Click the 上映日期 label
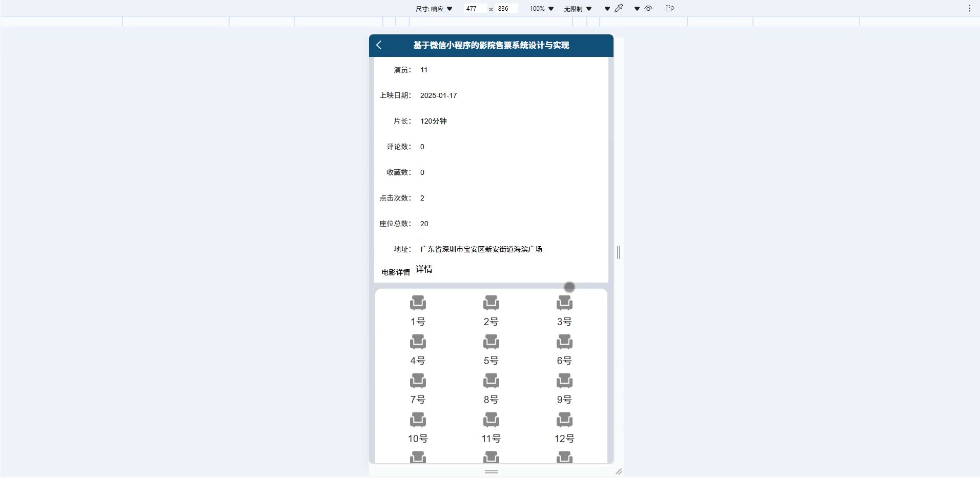 (395, 95)
